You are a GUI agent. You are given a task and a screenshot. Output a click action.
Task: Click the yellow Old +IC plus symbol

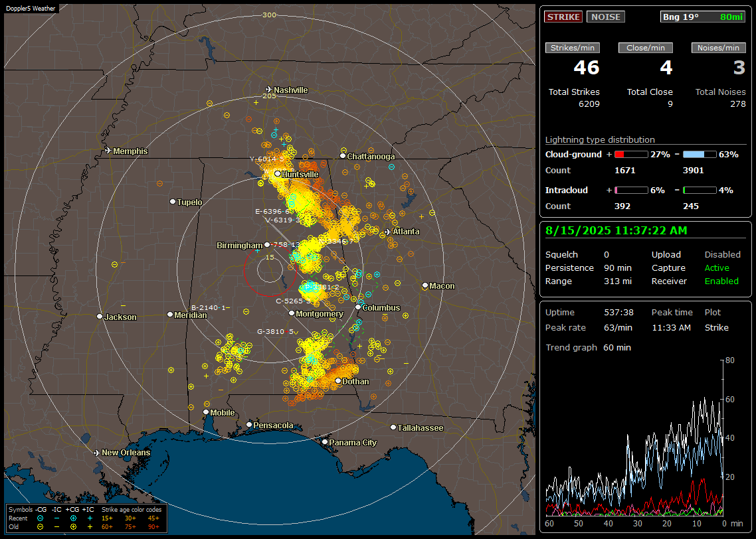(x=90, y=527)
